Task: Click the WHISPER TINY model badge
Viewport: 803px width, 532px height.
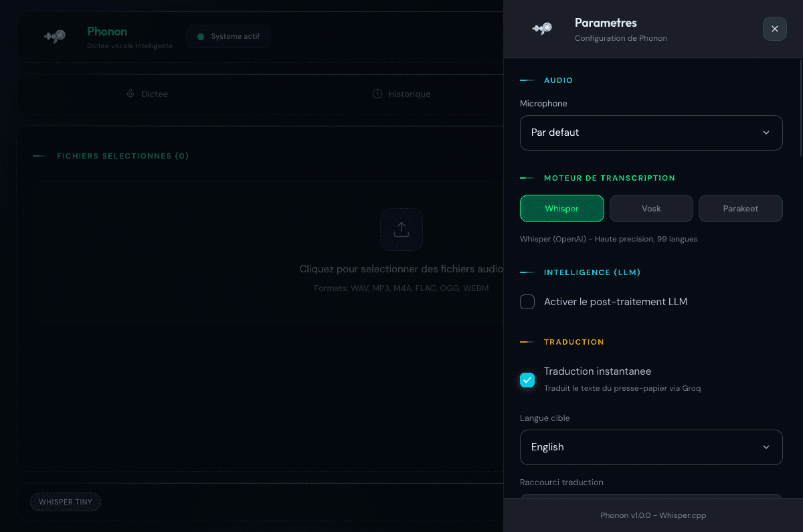Action: pyautogui.click(x=66, y=502)
